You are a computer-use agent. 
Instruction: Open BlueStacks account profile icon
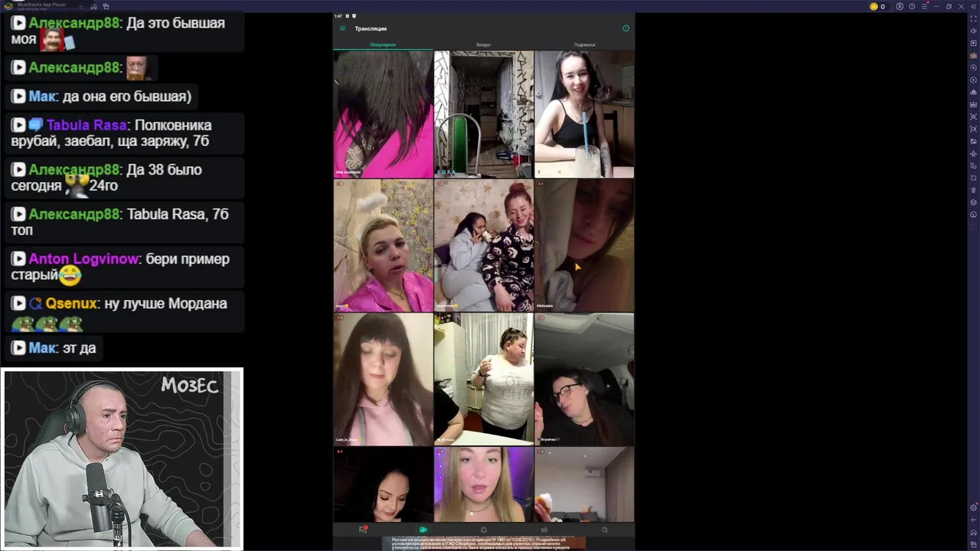[900, 6]
